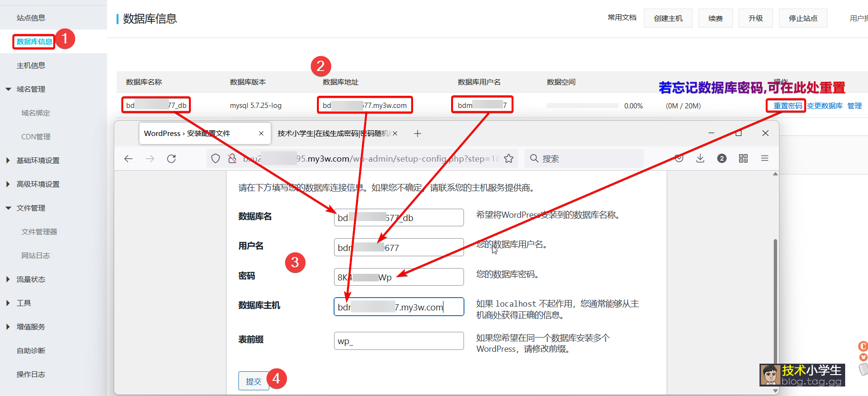Expand the 基础环境设置 sidebar section
The height and width of the screenshot is (396, 868).
click(x=38, y=161)
